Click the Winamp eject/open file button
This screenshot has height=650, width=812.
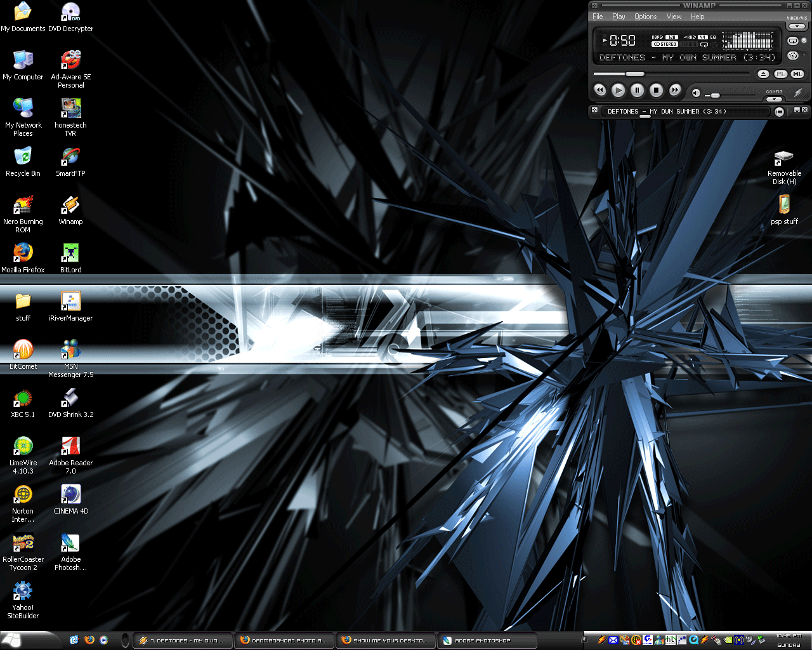pyautogui.click(x=763, y=74)
